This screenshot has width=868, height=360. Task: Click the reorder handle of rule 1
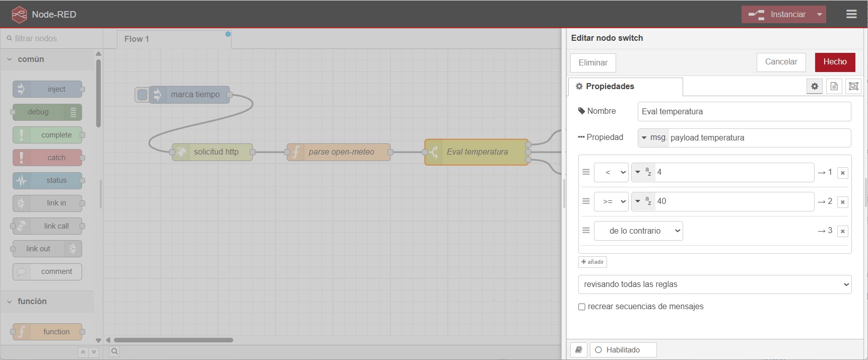[586, 172]
